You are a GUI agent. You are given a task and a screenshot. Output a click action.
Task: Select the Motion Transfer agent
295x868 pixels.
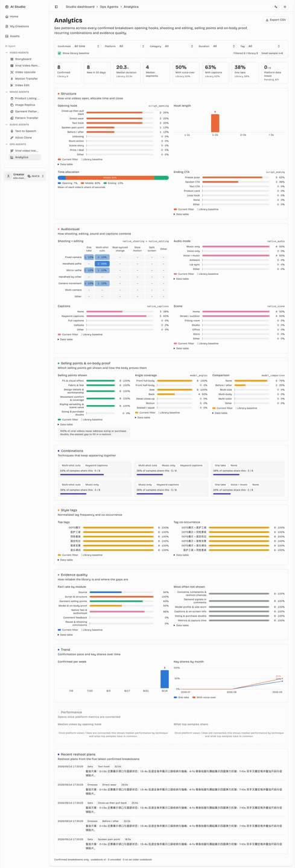click(x=25, y=78)
